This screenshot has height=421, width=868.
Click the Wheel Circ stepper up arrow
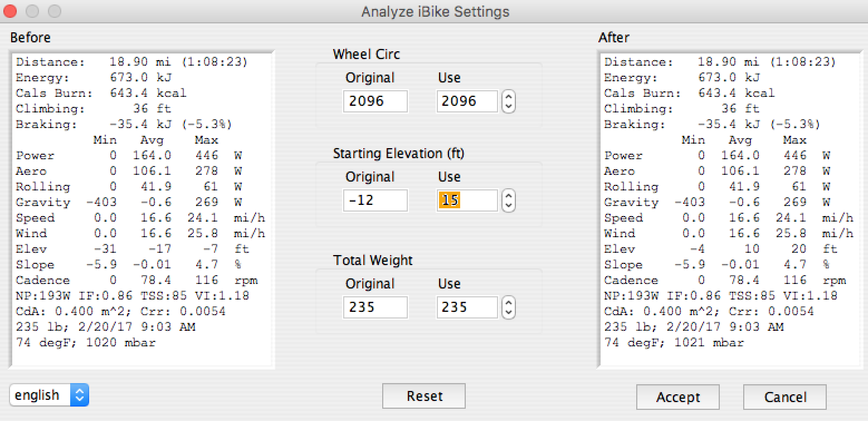[x=508, y=96]
